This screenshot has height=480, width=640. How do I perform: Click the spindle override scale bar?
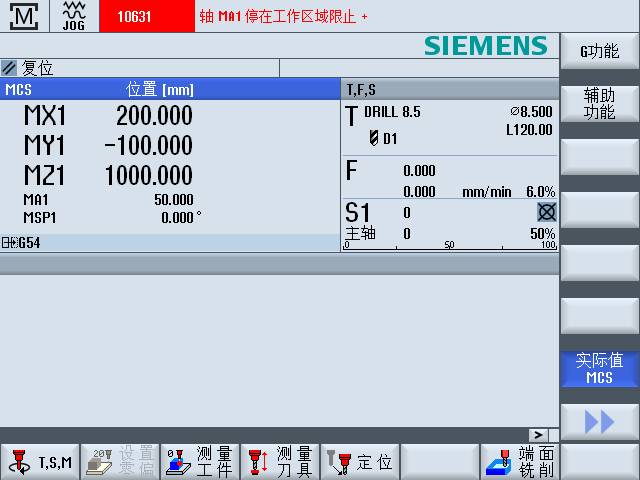(450, 245)
